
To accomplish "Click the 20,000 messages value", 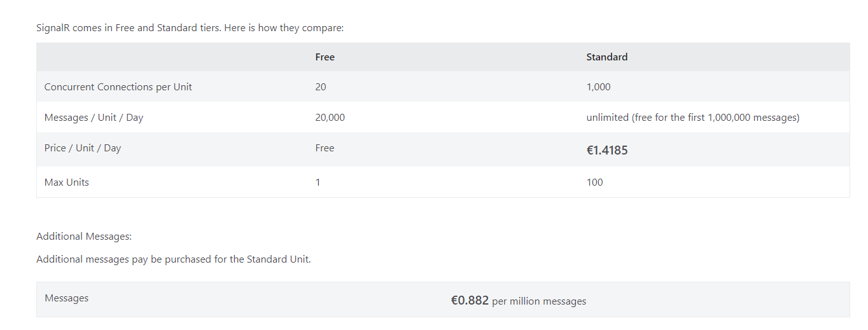I will [x=330, y=118].
